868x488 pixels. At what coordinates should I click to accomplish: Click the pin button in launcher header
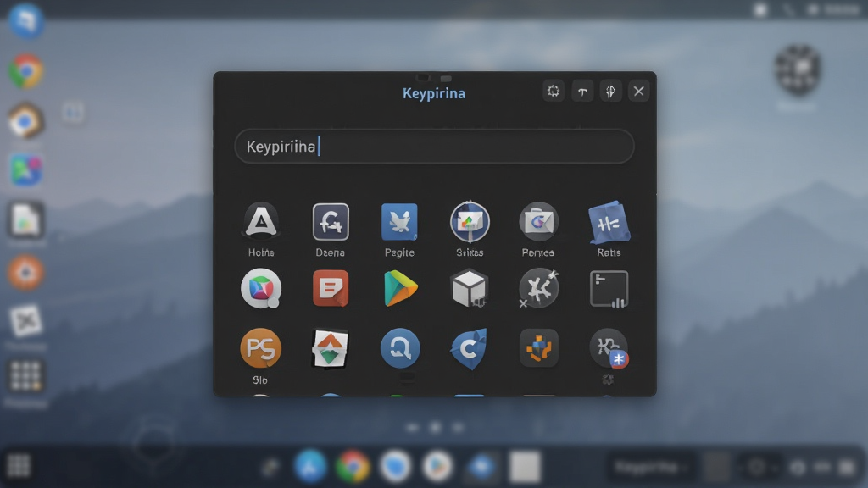(610, 91)
